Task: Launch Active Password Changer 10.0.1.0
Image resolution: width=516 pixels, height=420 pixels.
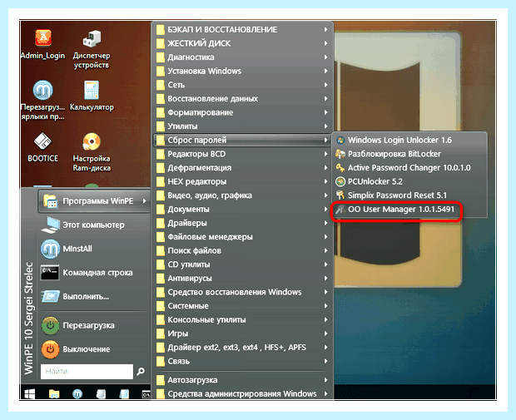Action: 409,168
